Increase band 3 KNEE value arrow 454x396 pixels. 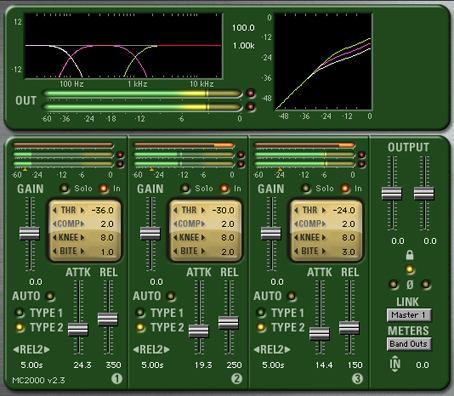(x=323, y=237)
